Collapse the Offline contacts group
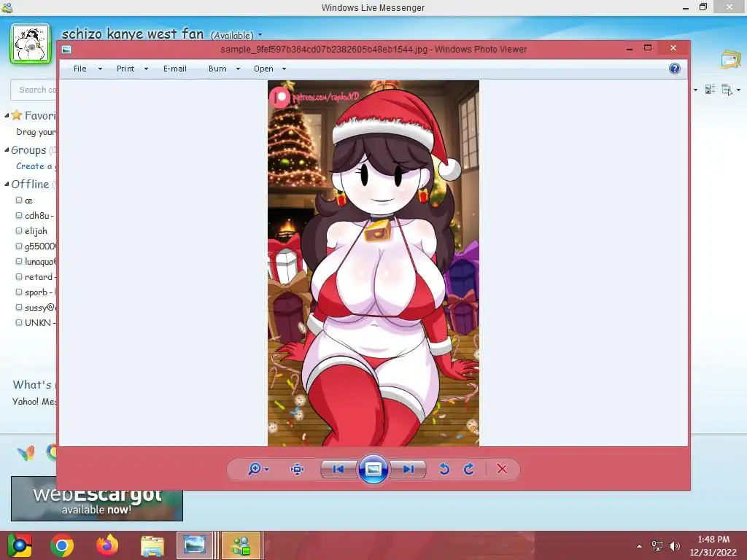This screenshot has height=560, width=747. pyautogui.click(x=7, y=184)
